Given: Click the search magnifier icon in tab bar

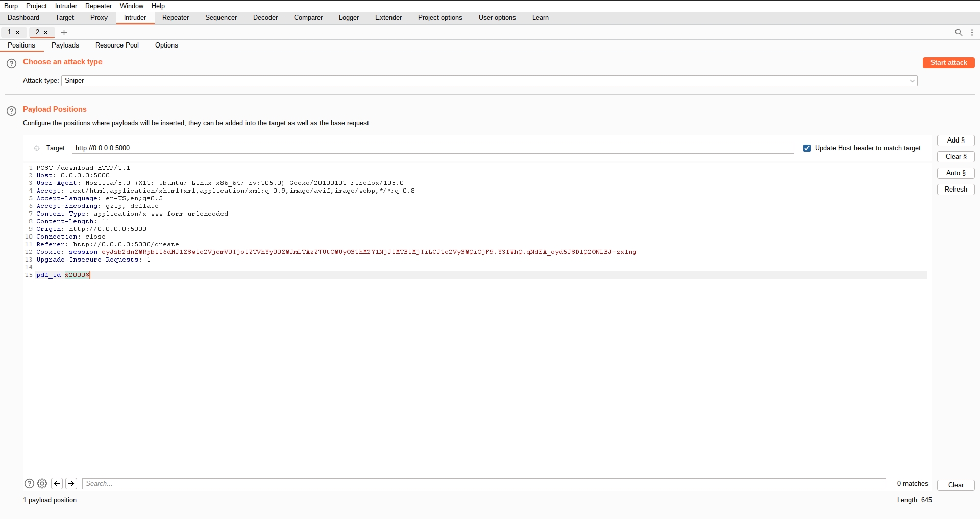Looking at the screenshot, I should pos(958,32).
